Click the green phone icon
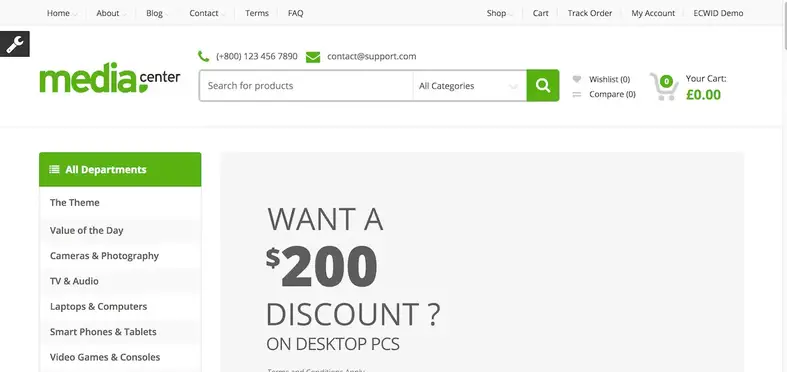Image resolution: width=787 pixels, height=372 pixels. (203, 56)
